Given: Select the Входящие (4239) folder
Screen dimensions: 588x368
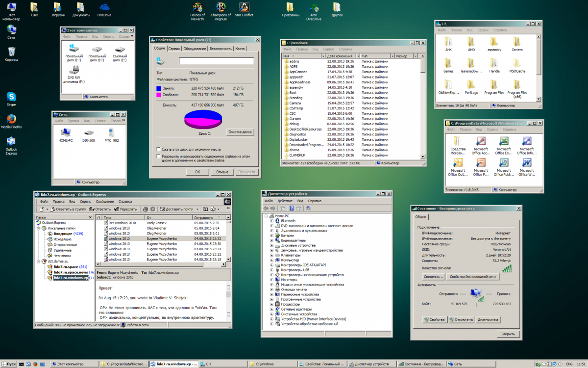Looking at the screenshot, I should coord(65,234).
